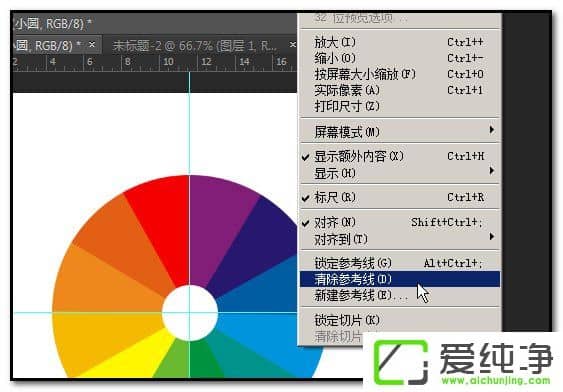Select 锁定参考线 (G) option
This screenshot has height=392, width=563.
(x=400, y=263)
